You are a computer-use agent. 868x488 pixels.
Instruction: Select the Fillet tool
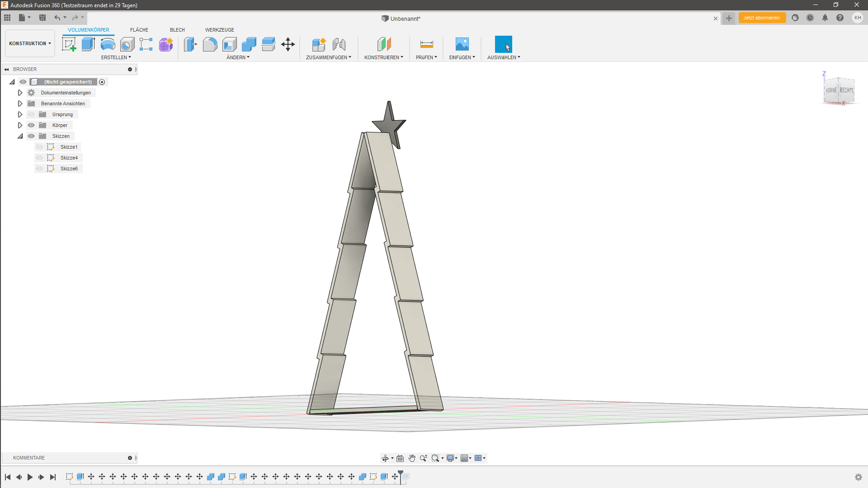(x=210, y=44)
